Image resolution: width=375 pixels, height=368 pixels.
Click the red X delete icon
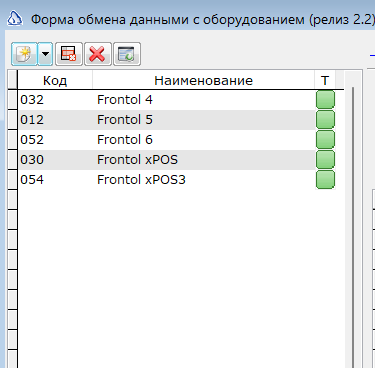pyautogui.click(x=97, y=54)
